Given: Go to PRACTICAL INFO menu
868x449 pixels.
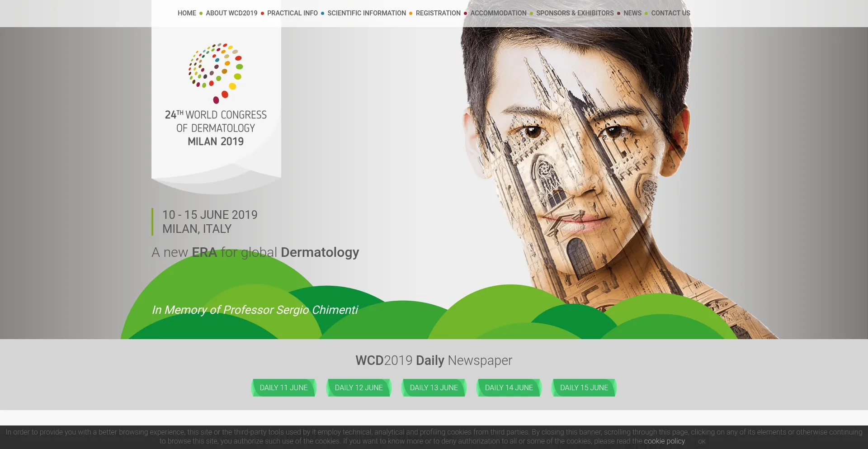Looking at the screenshot, I should tap(292, 13).
